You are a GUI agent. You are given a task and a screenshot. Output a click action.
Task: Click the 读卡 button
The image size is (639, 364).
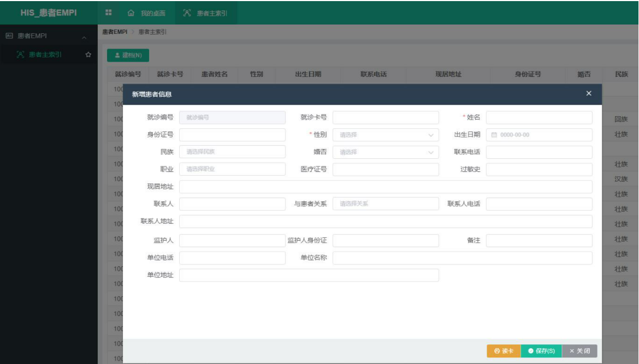(504, 350)
